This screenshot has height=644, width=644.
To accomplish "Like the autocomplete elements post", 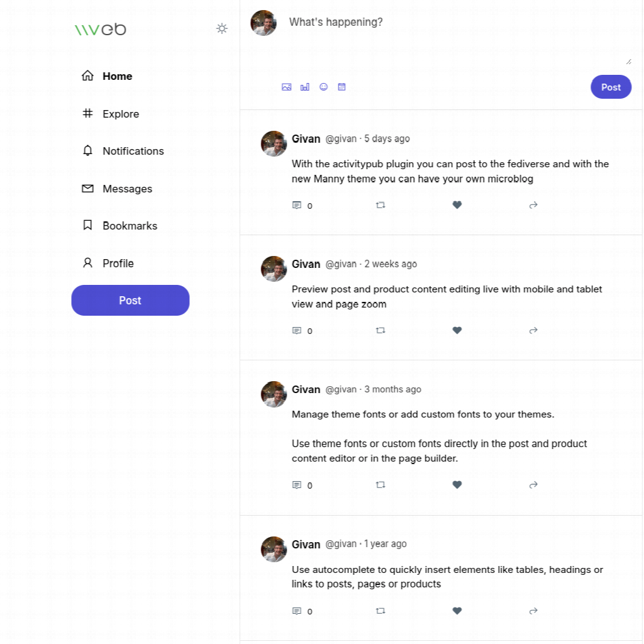I will [x=457, y=611].
